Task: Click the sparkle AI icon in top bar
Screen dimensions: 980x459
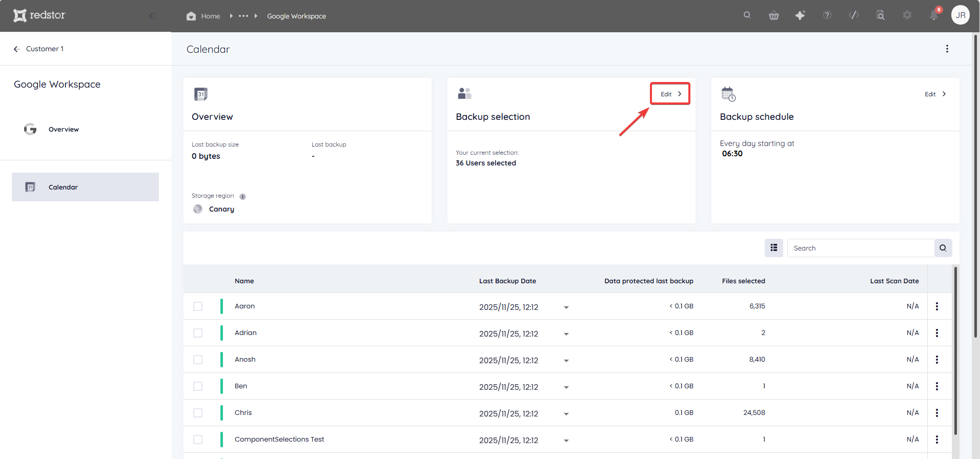Action: (800, 15)
